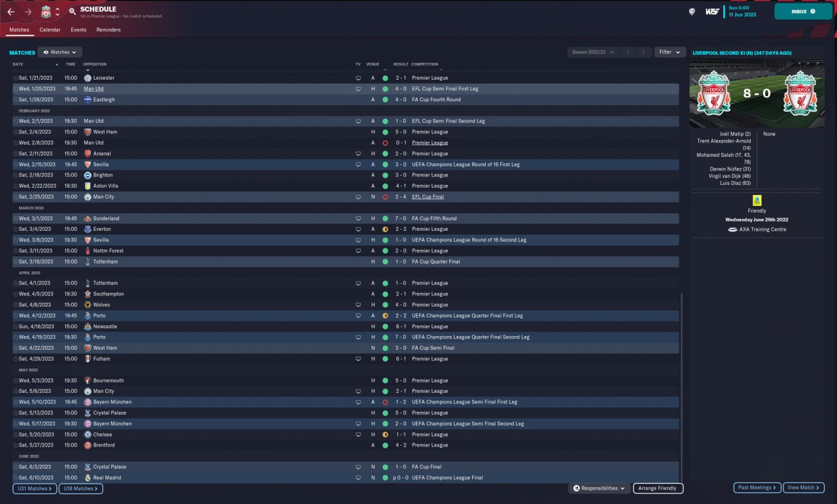Go to the previous season with the left chevron
The width and height of the screenshot is (837, 504).
tap(628, 52)
